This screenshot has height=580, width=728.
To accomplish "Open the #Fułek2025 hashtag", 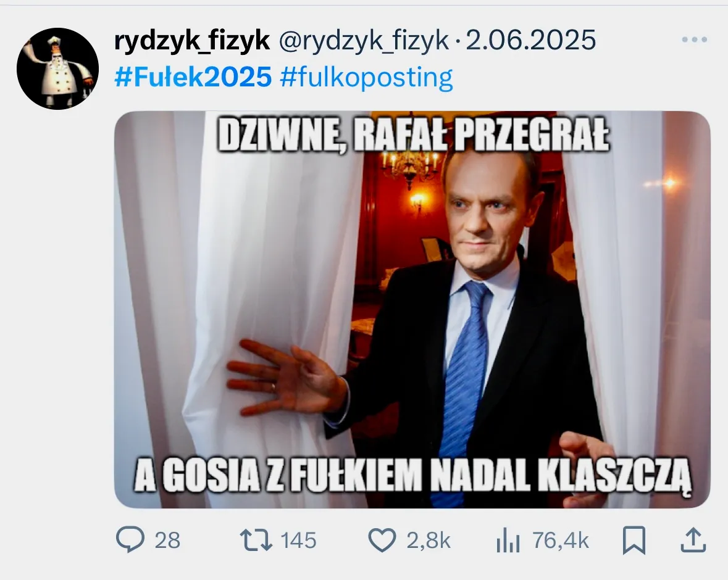I will point(193,77).
